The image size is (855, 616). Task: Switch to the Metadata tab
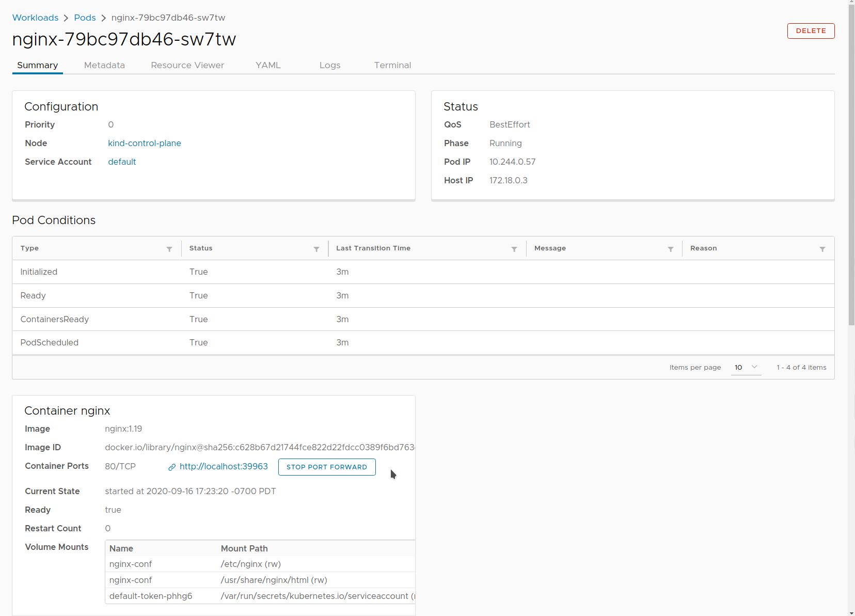(104, 66)
